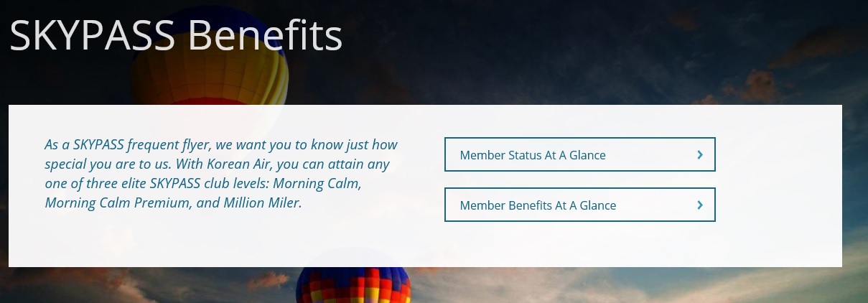Click the SKYPASS Benefits heading
Image resolution: width=868 pixels, height=303 pixels.
click(x=176, y=36)
